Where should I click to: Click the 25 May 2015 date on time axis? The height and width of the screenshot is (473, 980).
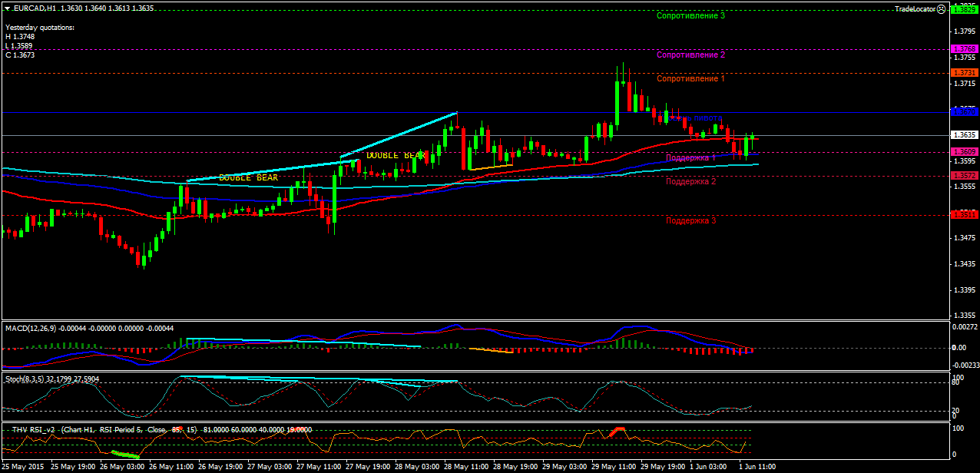coord(22,466)
